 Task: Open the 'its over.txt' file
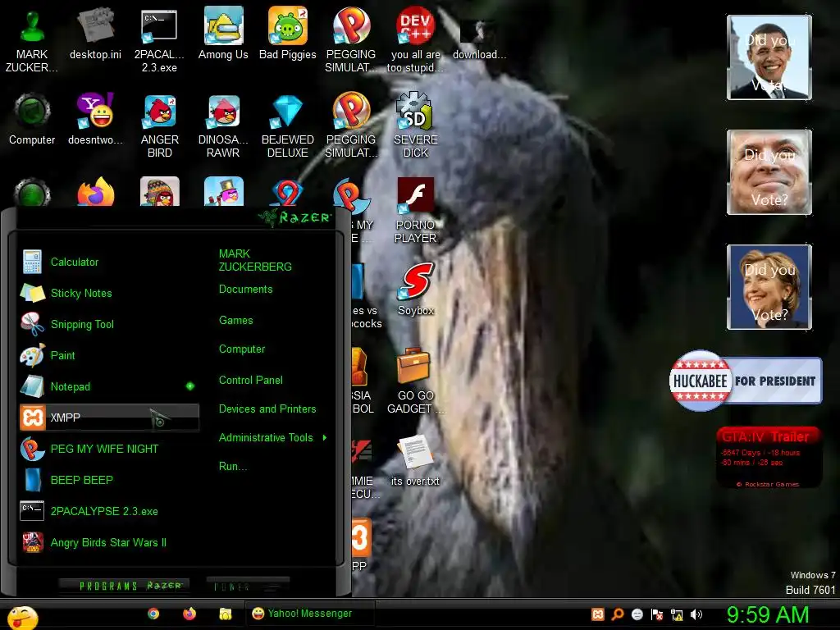click(415, 461)
